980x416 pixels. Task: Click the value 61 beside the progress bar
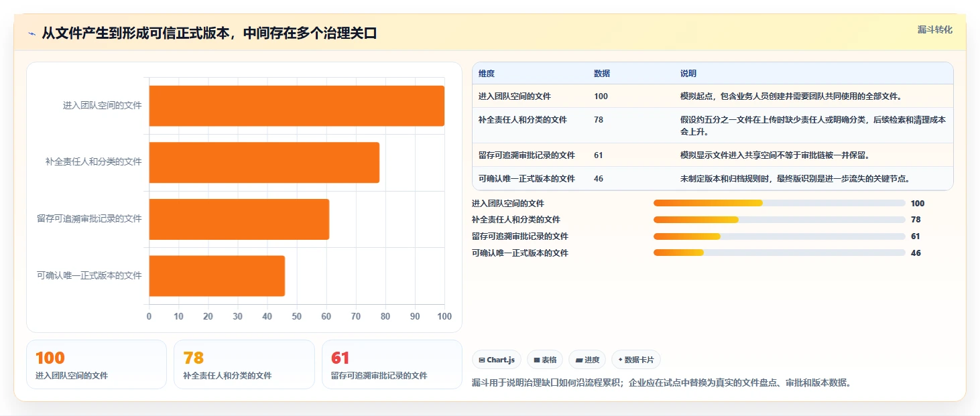pos(916,236)
